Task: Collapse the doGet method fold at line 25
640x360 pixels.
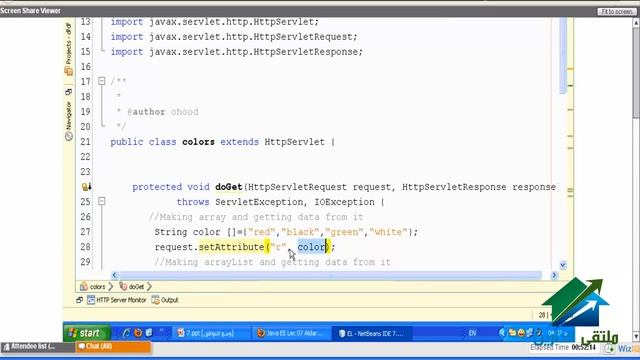Action: pos(102,202)
